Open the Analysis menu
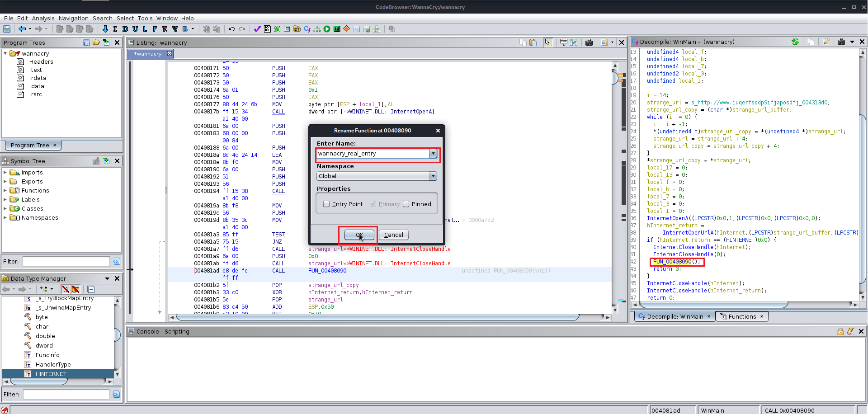 click(43, 18)
